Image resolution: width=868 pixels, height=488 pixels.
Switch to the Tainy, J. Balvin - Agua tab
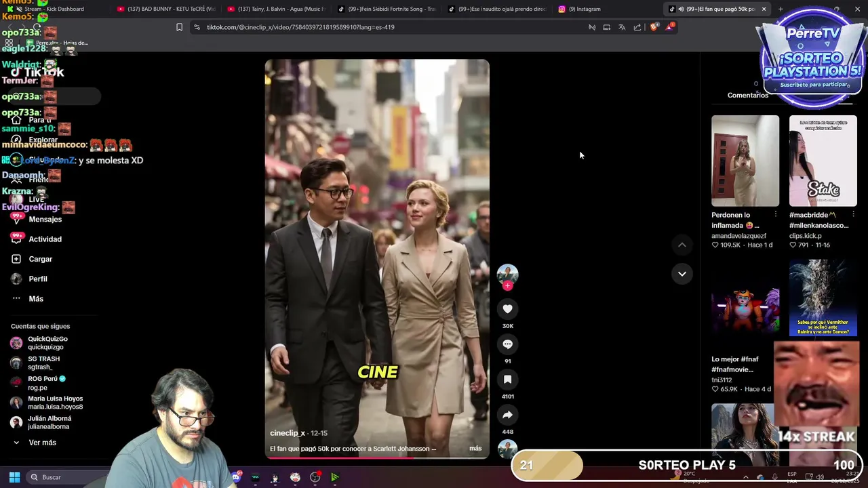coord(275,9)
